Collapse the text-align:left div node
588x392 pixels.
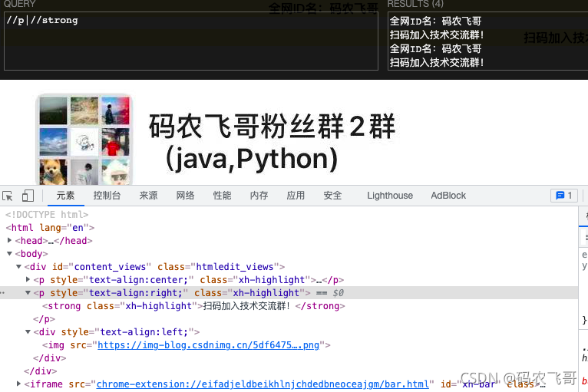(x=28, y=332)
